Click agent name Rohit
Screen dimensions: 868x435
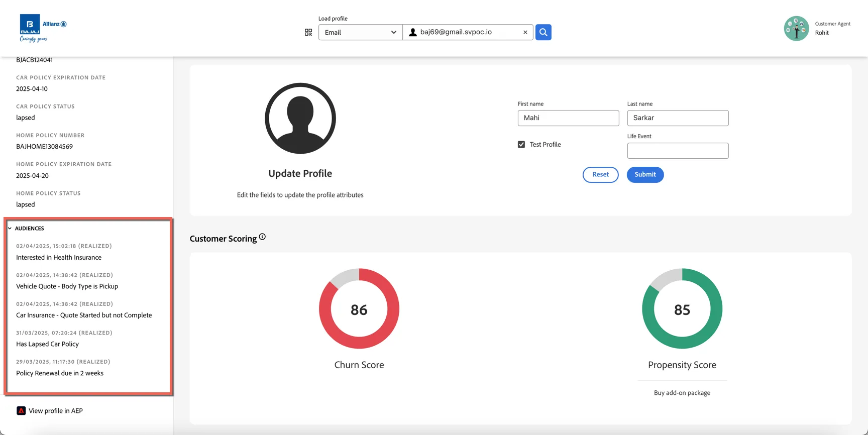click(822, 33)
